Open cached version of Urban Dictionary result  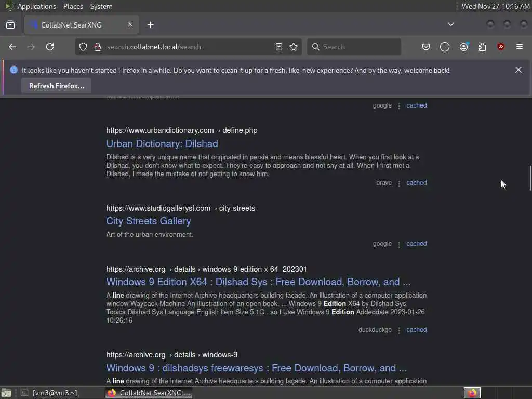point(417,183)
